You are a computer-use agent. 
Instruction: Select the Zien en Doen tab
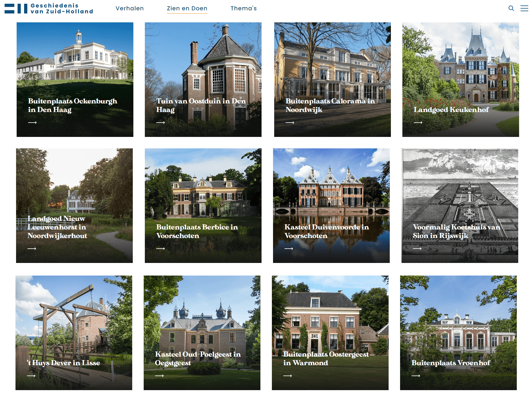pyautogui.click(x=187, y=8)
